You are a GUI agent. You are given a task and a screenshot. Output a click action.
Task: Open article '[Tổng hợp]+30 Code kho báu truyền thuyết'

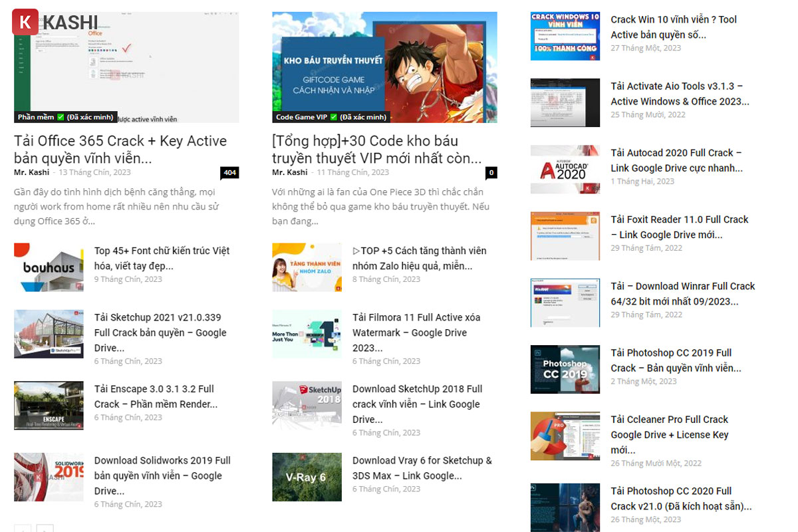pos(376,150)
